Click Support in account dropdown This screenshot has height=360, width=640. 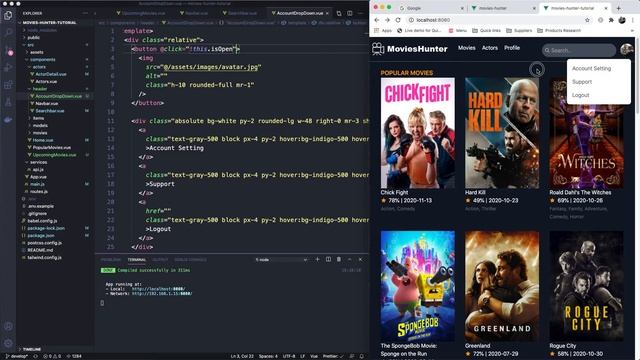tap(582, 82)
